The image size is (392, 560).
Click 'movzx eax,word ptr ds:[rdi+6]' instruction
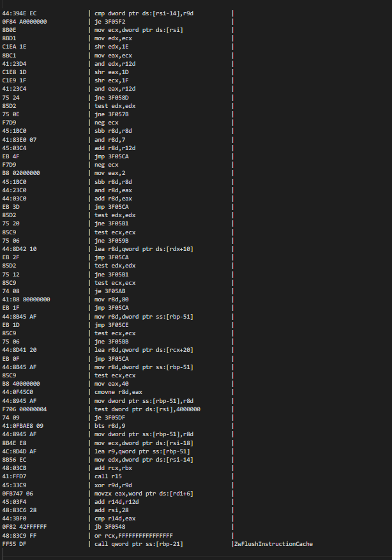click(x=144, y=494)
